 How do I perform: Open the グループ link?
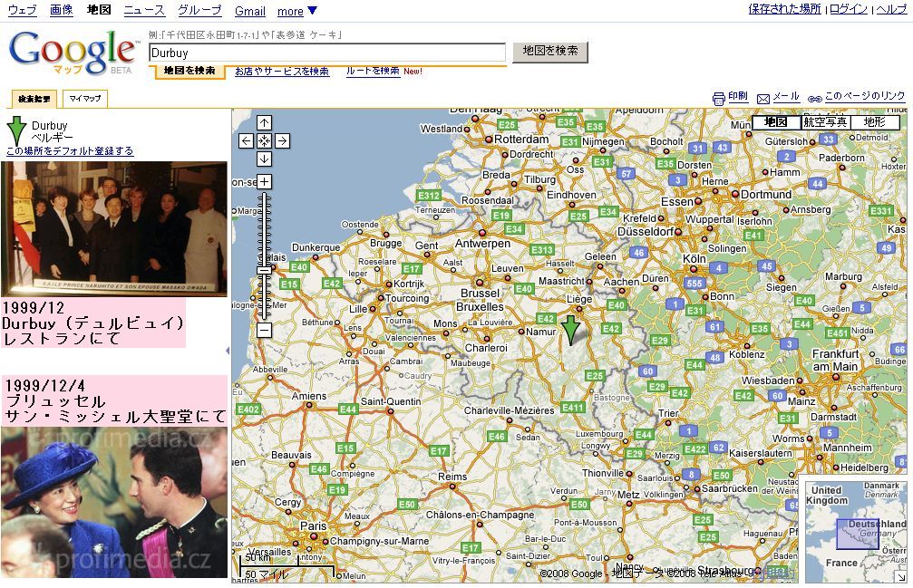(199, 10)
